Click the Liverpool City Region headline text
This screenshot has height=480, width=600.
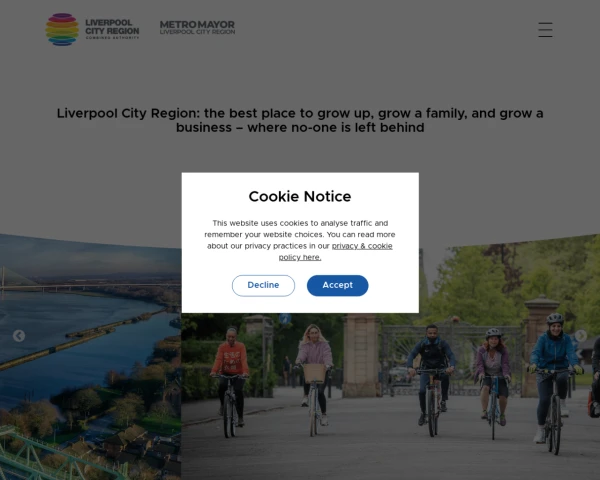300,120
